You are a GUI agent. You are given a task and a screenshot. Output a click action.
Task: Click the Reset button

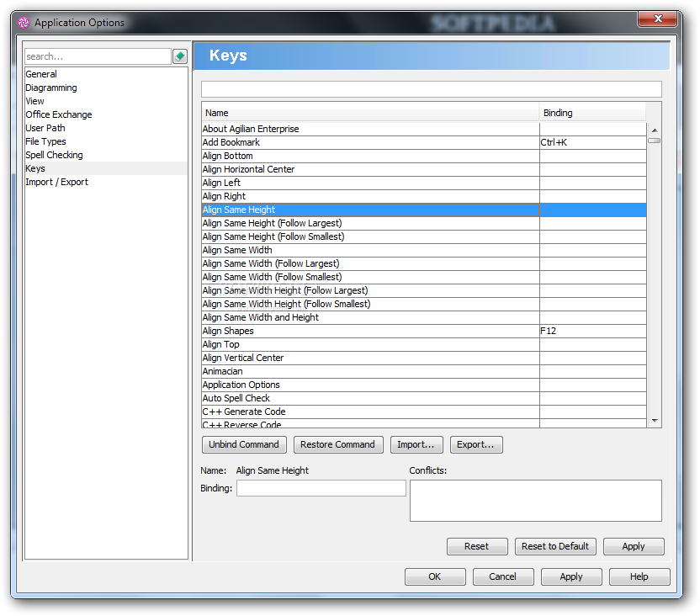(x=477, y=546)
